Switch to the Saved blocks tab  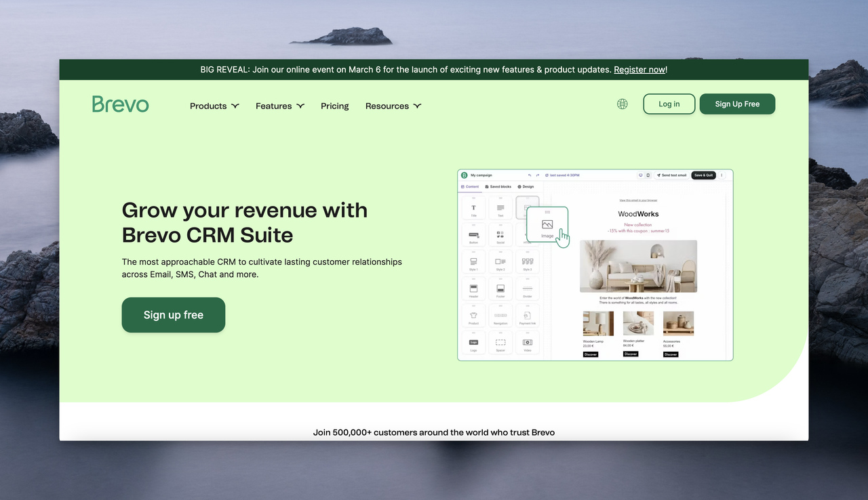[498, 186]
